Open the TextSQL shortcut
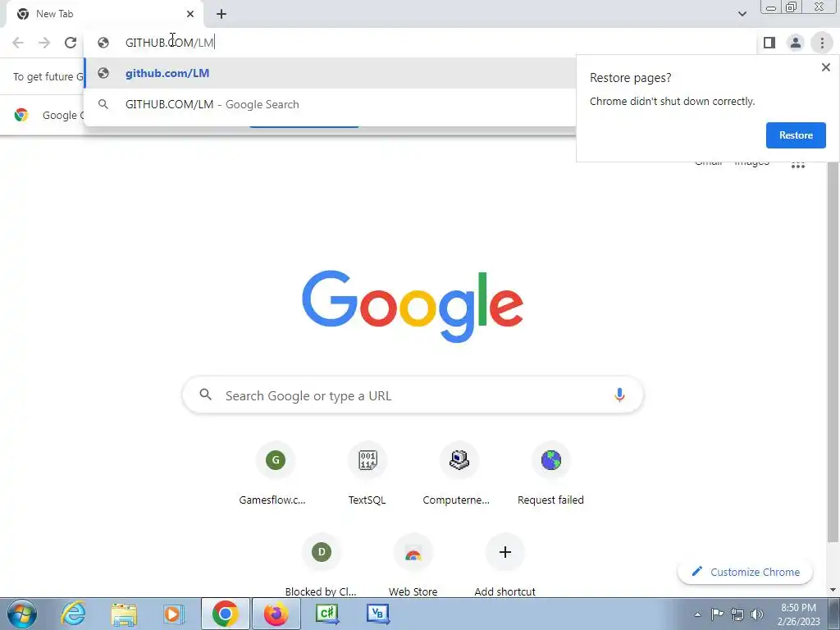The image size is (840, 630). (367, 475)
